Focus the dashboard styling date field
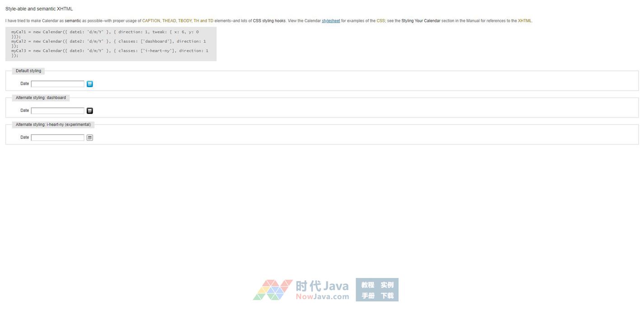 point(57,111)
